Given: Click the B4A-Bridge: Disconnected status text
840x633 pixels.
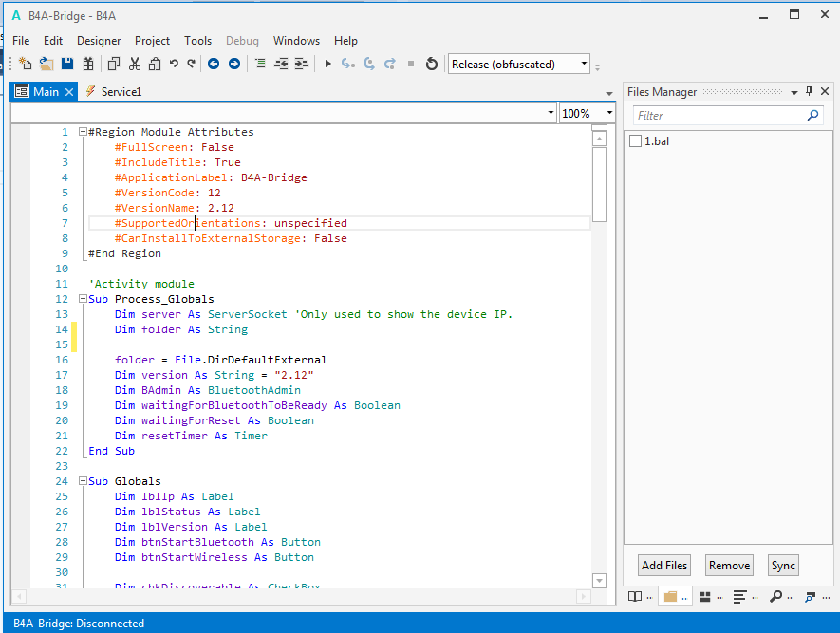Looking at the screenshot, I should [79, 623].
